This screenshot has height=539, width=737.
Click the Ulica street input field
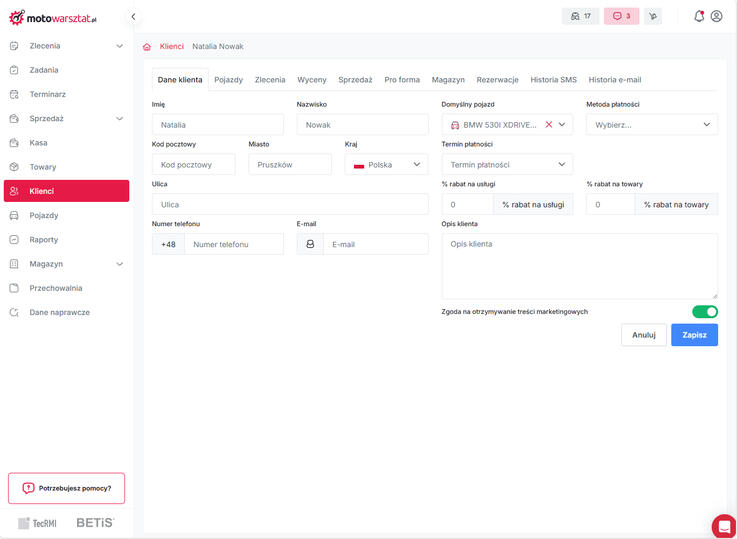(x=290, y=204)
